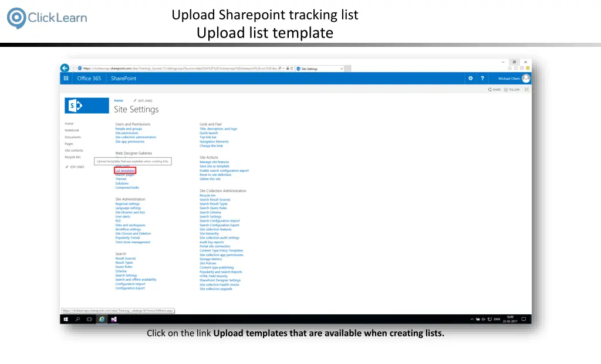Click the taskbar search magnifier
The image size is (601, 364).
tap(77, 319)
